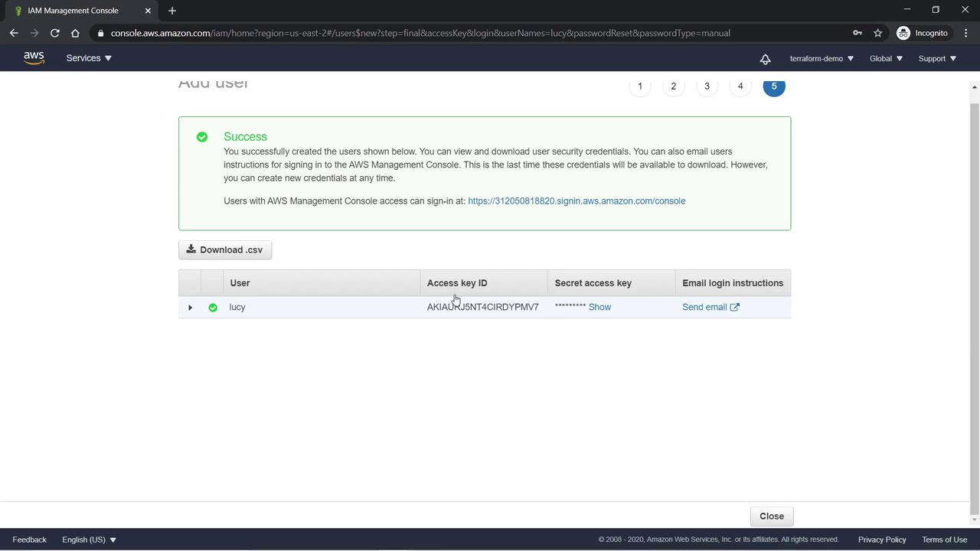Go to wizard step 4

[740, 86]
